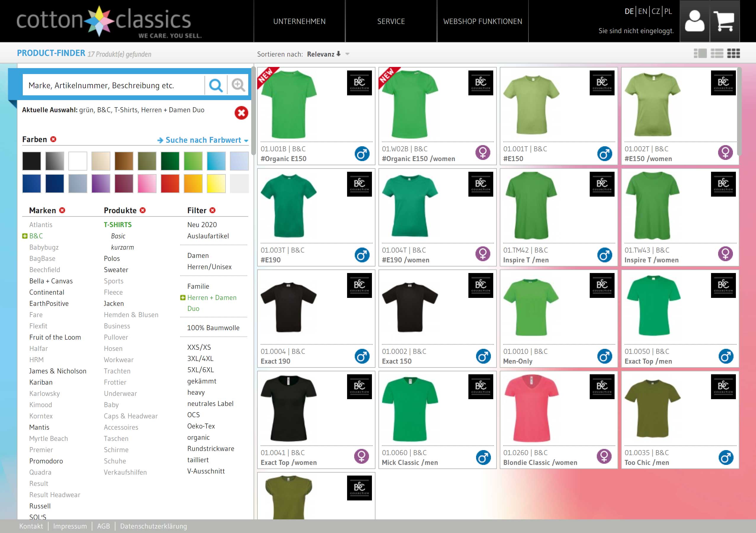This screenshot has height=533, width=756.
Task: Open the Impressum footer link
Action: tap(70, 526)
